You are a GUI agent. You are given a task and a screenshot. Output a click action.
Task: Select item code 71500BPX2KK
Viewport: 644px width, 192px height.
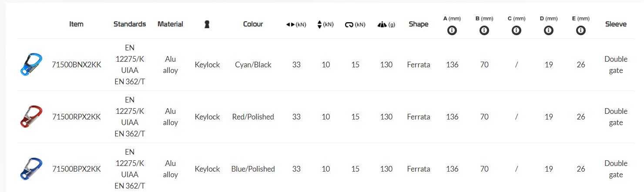(76, 169)
